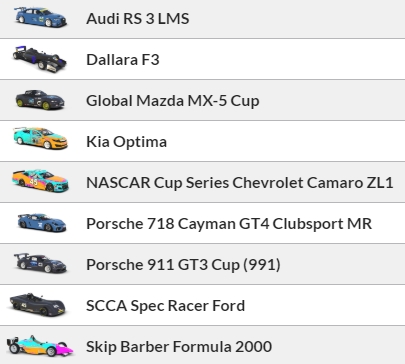Click the Porsche 911 GT3 Cup car thumbnail
The height and width of the screenshot is (364, 405).
point(40,263)
